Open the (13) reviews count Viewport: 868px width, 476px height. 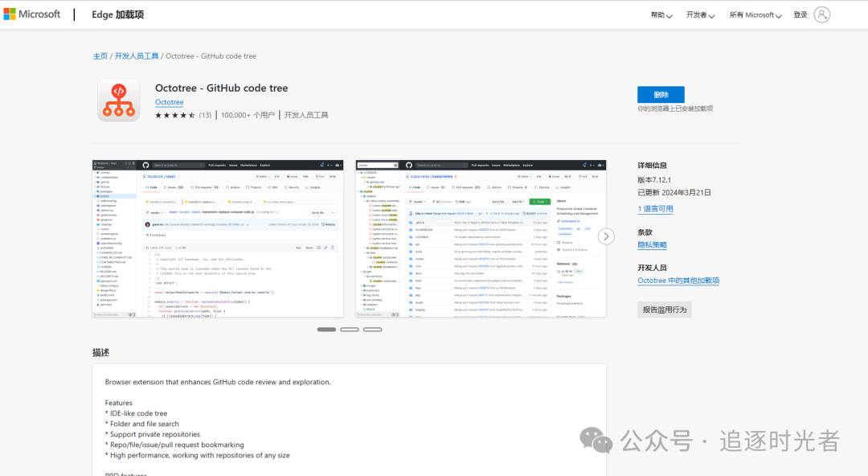click(206, 115)
